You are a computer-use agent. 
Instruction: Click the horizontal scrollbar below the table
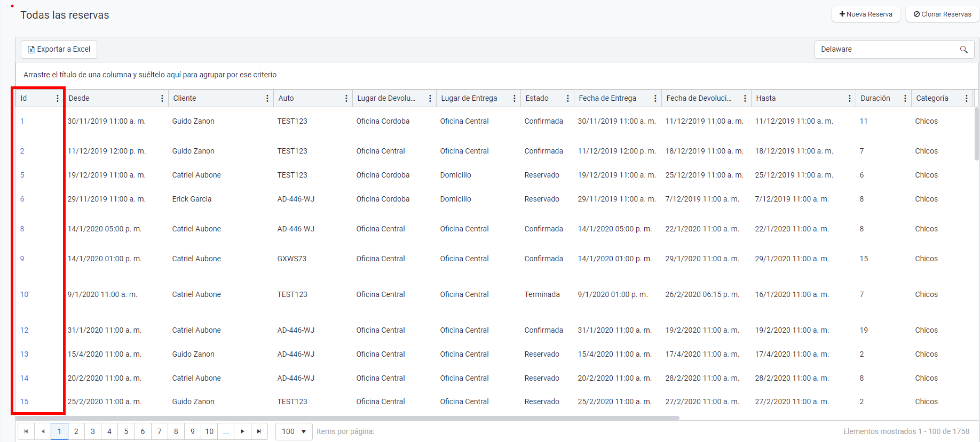(x=347, y=418)
